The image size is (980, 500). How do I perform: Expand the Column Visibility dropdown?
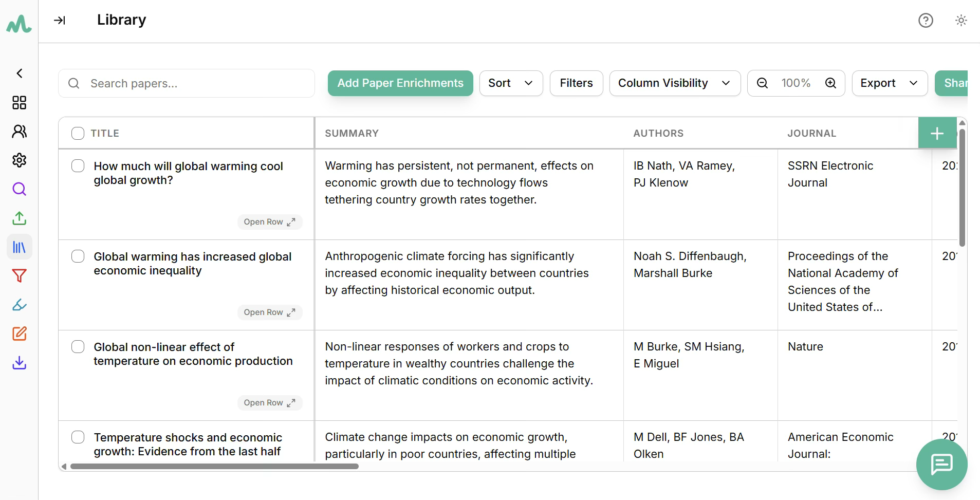[674, 83]
